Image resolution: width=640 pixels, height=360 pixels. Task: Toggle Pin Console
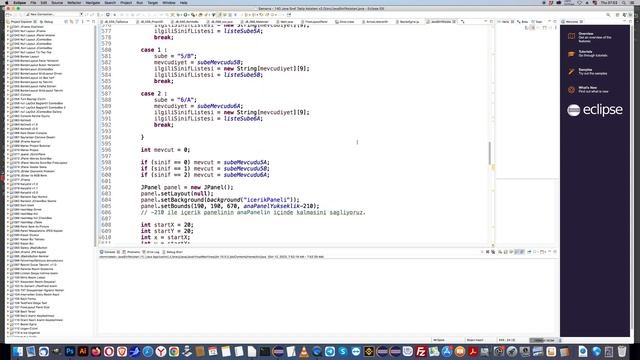[x=529, y=252]
